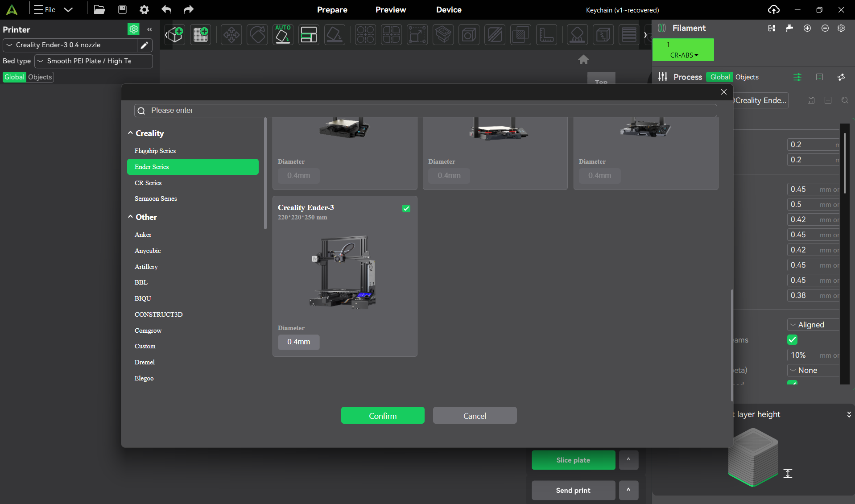The width and height of the screenshot is (855, 504).
Task: Open filament settings gear icon
Action: point(841,28)
